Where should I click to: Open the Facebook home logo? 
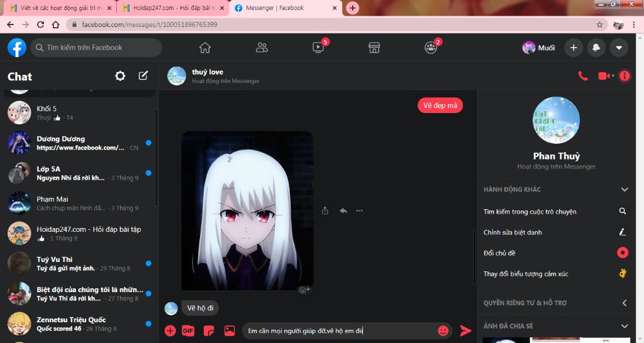click(x=17, y=48)
